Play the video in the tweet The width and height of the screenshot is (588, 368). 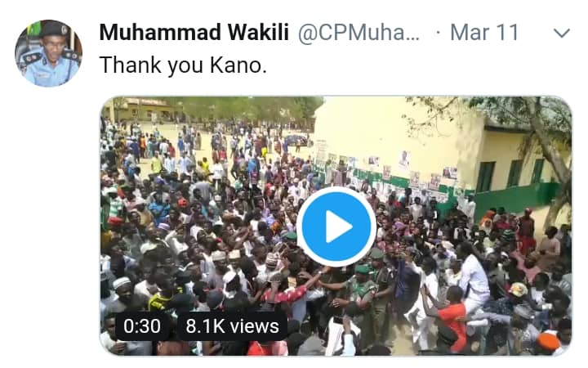tap(336, 227)
